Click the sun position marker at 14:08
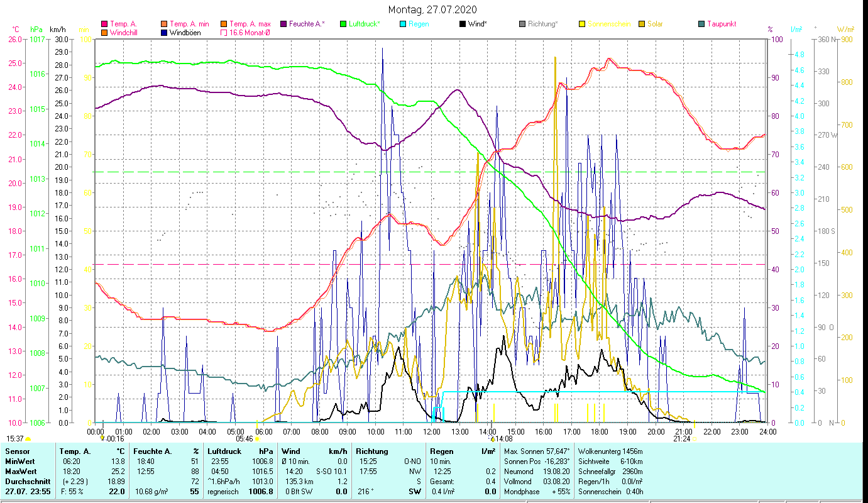Screen dimensions: 868x503 coord(493,438)
